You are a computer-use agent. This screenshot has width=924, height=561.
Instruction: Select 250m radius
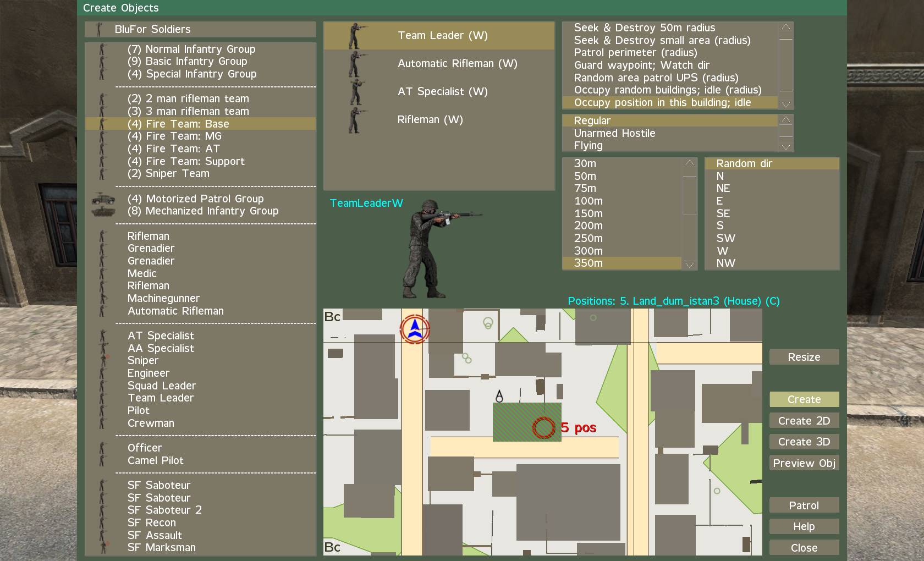[x=621, y=238]
